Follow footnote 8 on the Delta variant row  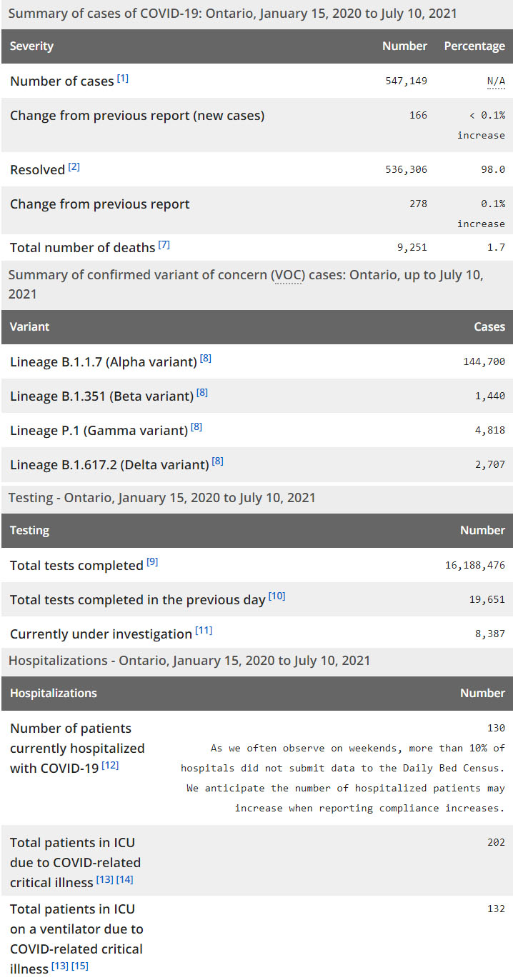click(218, 461)
